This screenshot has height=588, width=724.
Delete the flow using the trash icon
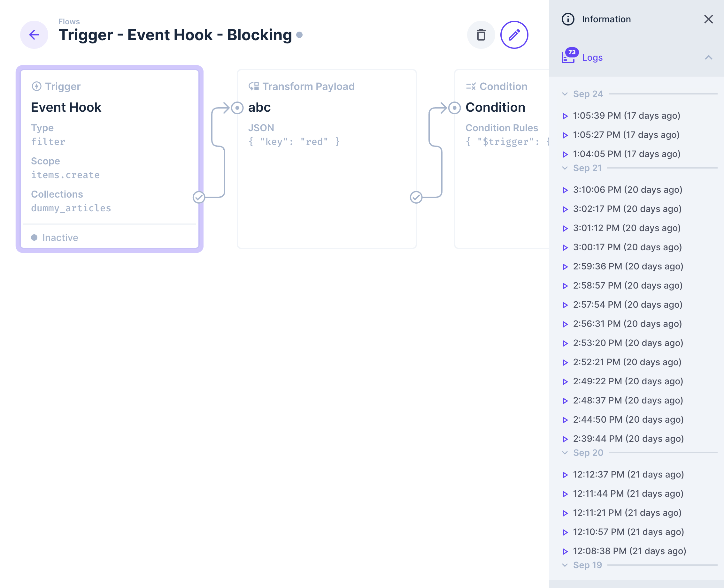click(x=481, y=34)
